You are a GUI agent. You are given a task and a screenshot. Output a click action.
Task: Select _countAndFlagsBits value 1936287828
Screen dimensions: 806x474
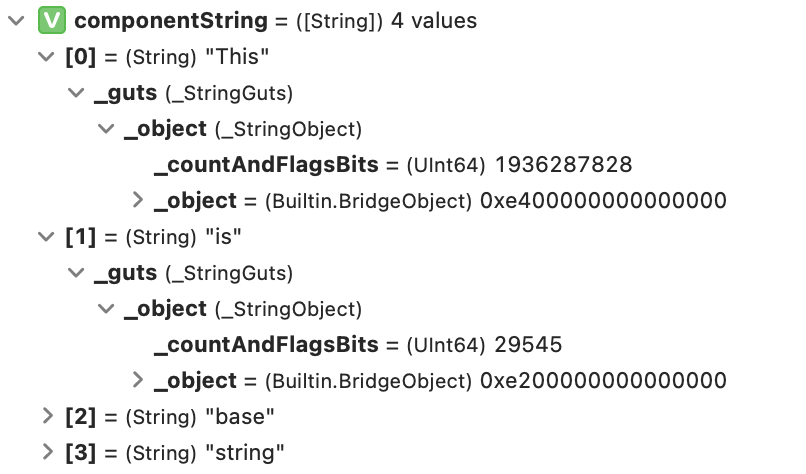[563, 165]
